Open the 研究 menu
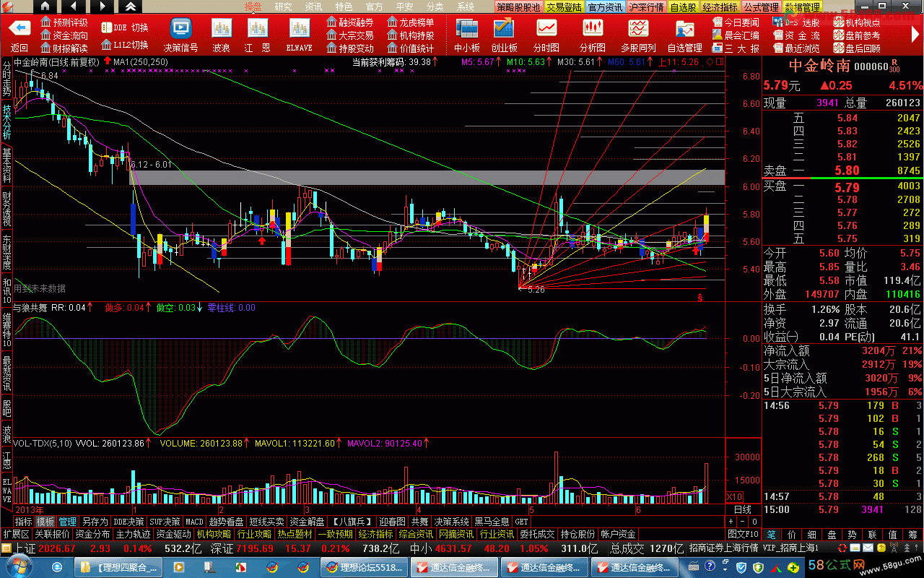924x578 pixels. pyautogui.click(x=283, y=7)
